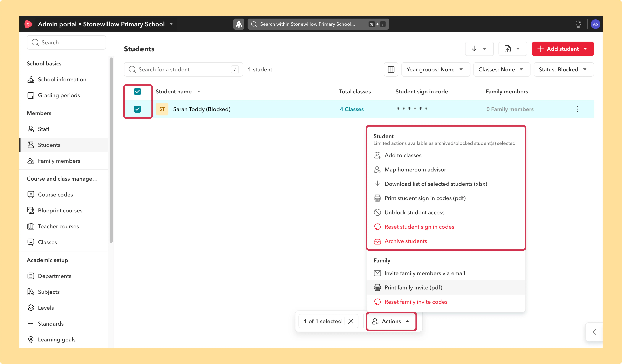Select Reset student sign in codes

(446, 227)
